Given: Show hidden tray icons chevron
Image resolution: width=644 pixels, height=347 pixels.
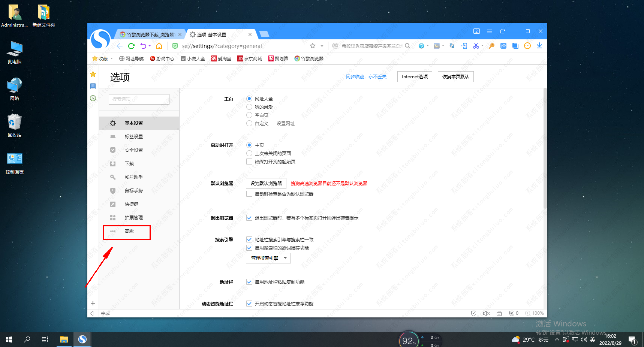Looking at the screenshot, I should tap(557, 340).
